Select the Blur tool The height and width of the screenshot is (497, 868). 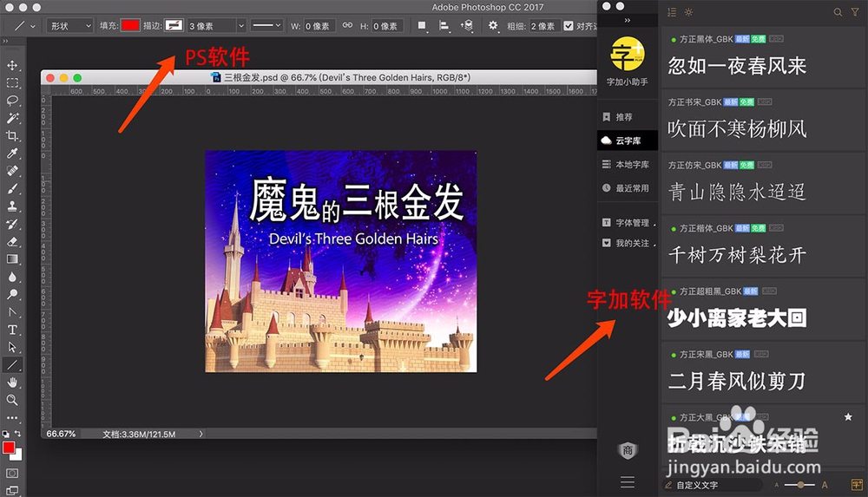(12, 277)
